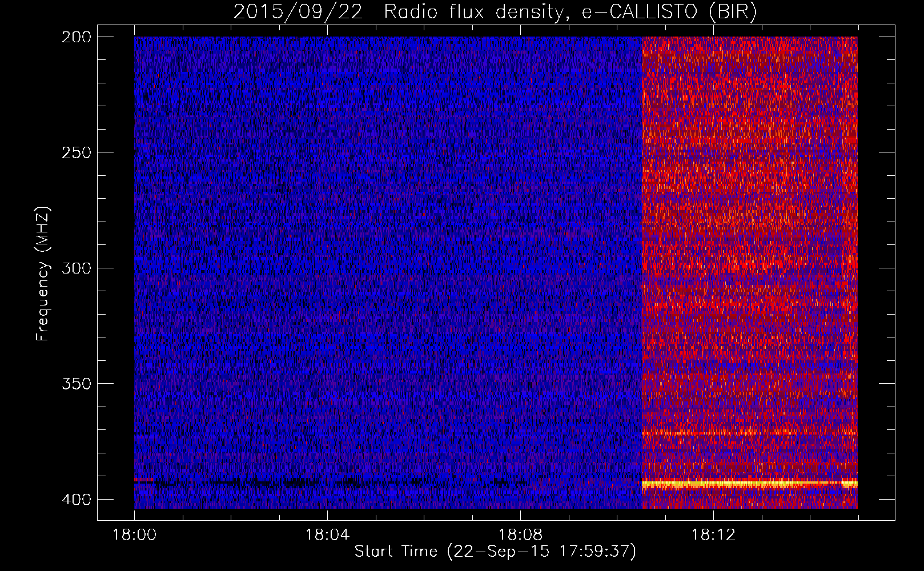Click the 200 frequency tick label
The height and width of the screenshot is (571, 924).
tap(77, 37)
